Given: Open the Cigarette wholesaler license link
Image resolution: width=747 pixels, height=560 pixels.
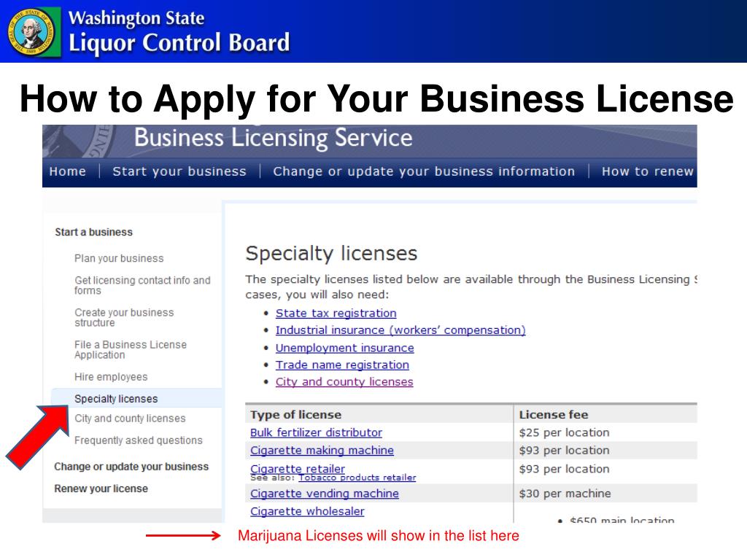Looking at the screenshot, I should pos(307,511).
